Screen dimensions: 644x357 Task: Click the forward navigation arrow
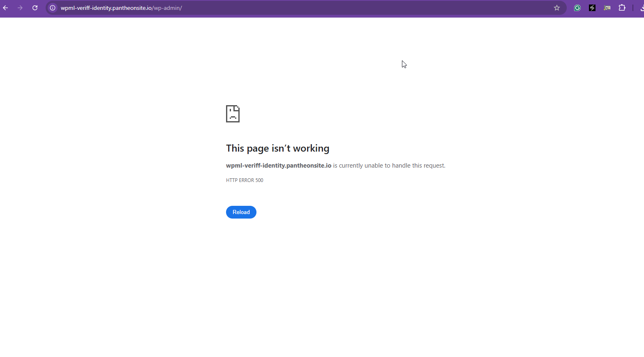point(20,8)
